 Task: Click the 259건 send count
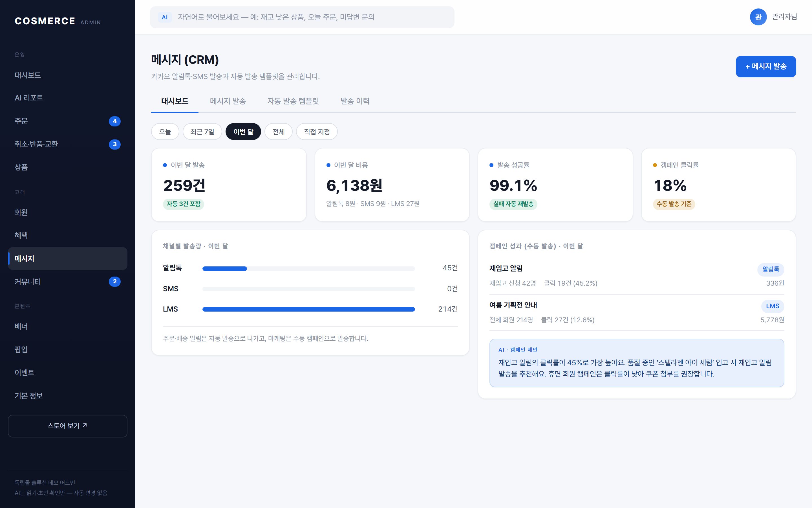(x=184, y=185)
